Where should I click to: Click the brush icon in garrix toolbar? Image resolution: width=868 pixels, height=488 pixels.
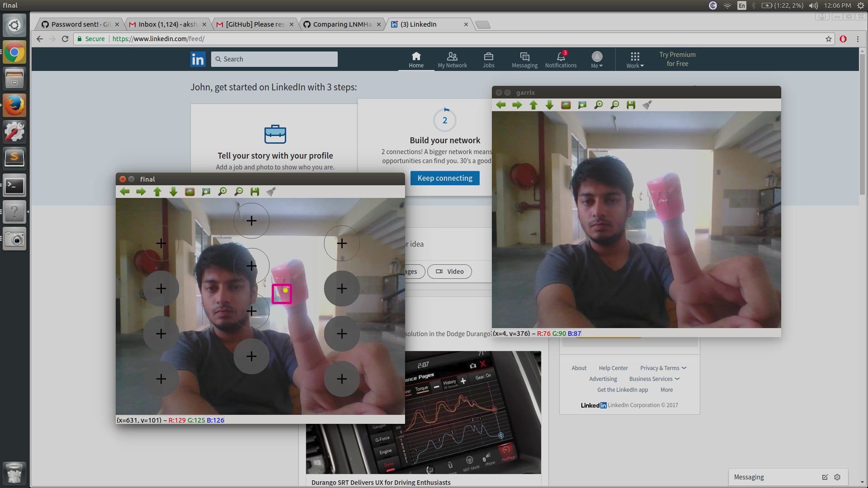pos(647,105)
